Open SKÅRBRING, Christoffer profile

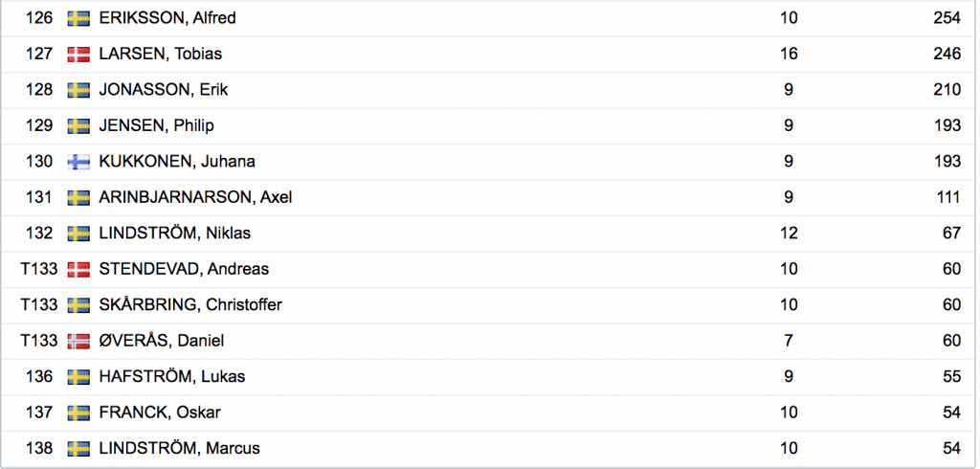pos(190,305)
